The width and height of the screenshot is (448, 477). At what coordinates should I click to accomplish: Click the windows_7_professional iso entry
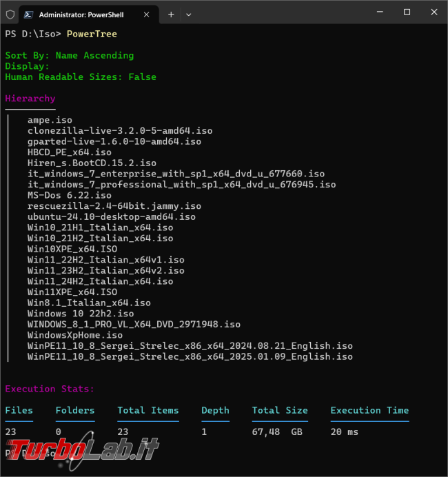(181, 185)
